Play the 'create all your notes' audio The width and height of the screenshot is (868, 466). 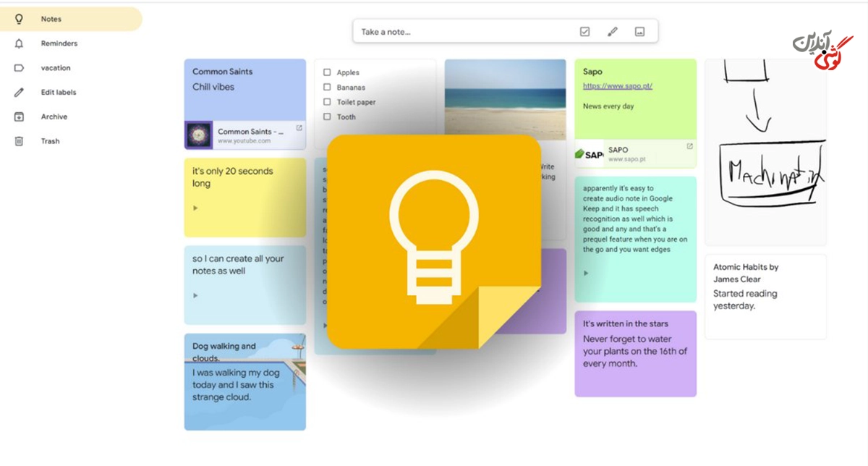pyautogui.click(x=195, y=295)
